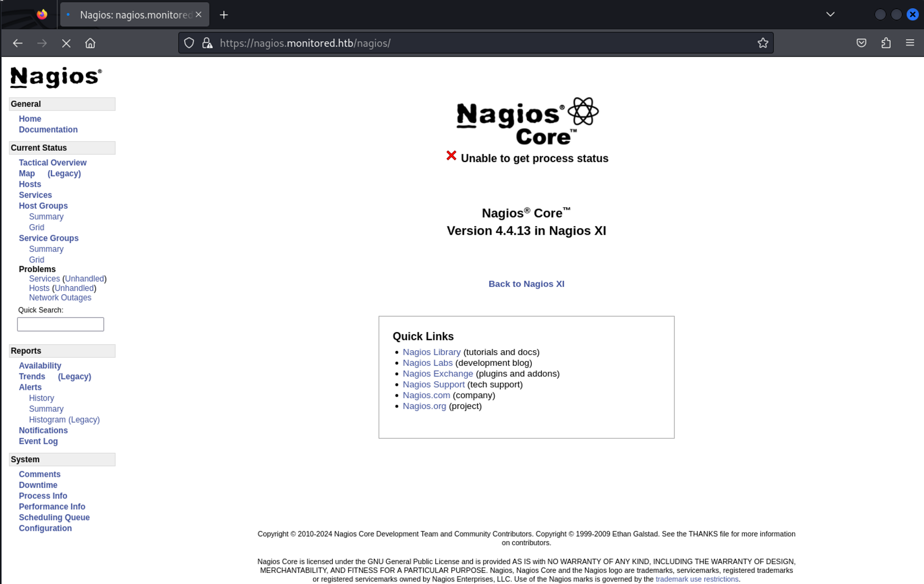Save to Pocket icon
The height and width of the screenshot is (584, 924).
click(861, 43)
